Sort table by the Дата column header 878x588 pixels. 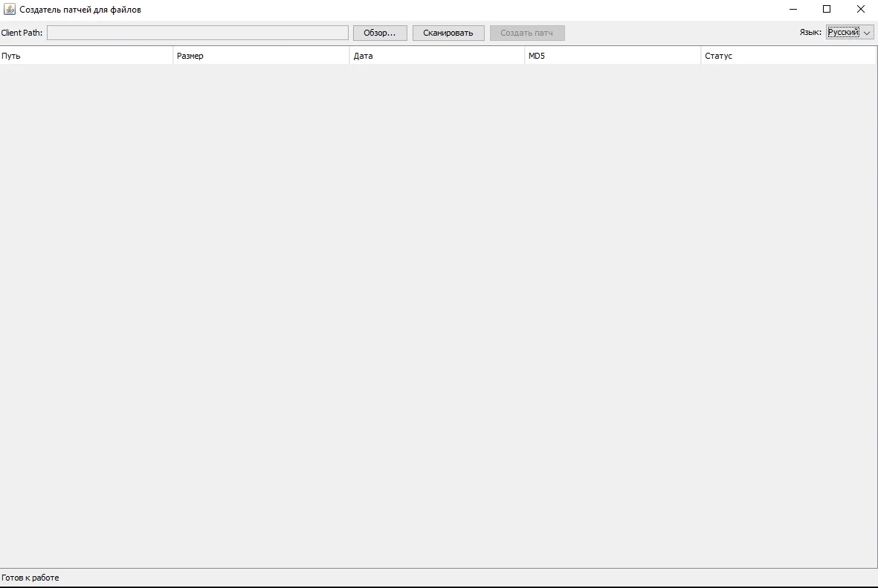(x=437, y=56)
